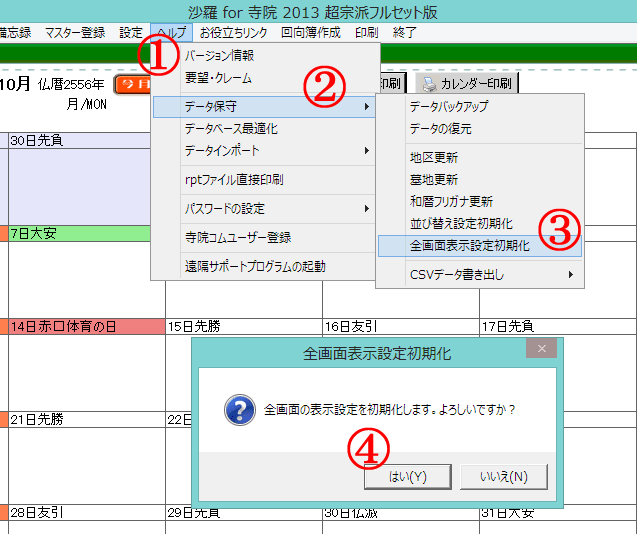
Task: Select 全画面表示設定初期化 menu entry
Action: pyautogui.click(x=469, y=245)
